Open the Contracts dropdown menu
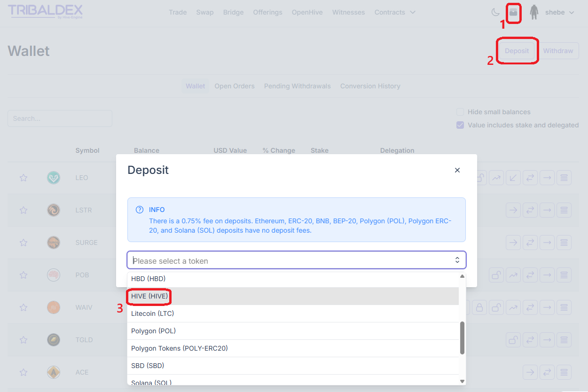This screenshot has height=392, width=588. (395, 12)
